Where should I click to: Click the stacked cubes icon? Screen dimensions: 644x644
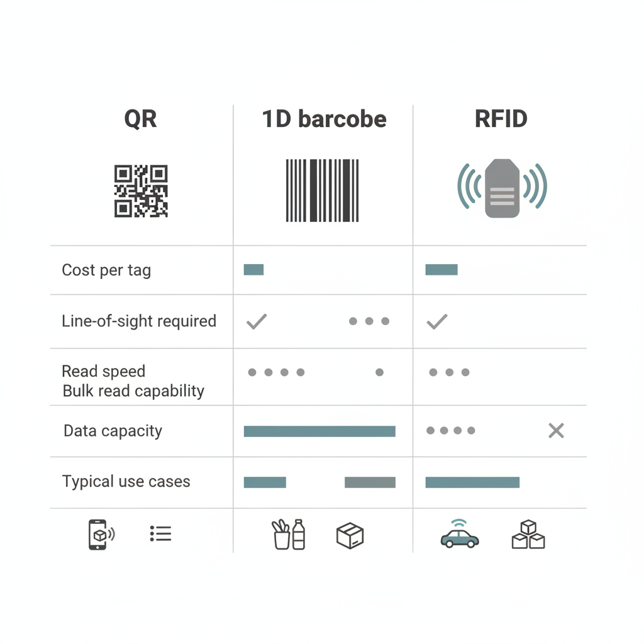click(x=528, y=535)
